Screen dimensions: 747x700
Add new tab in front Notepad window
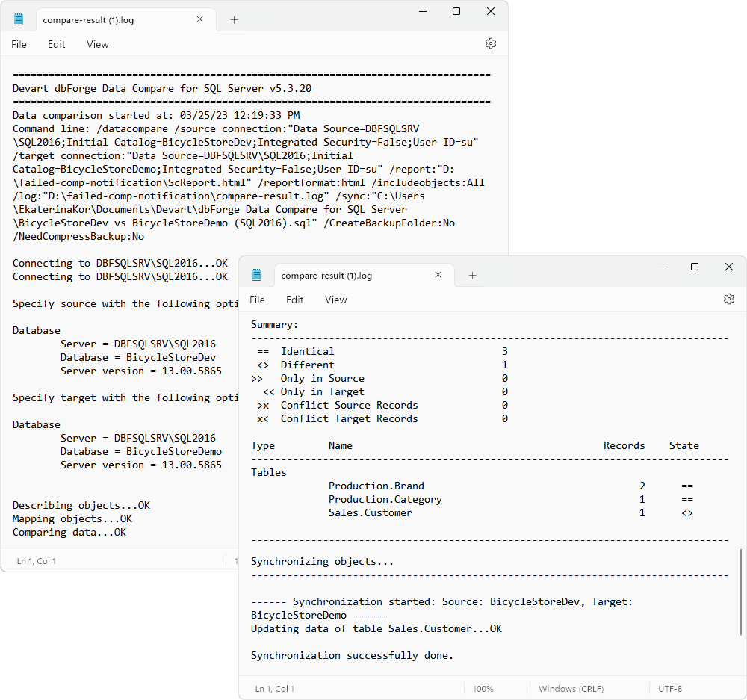pos(472,275)
